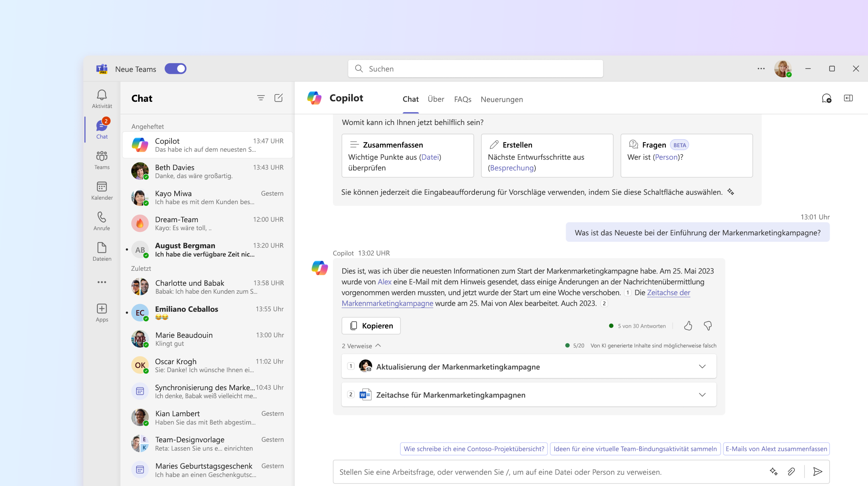
Task: Click the chat list filter icon
Action: pyautogui.click(x=261, y=98)
